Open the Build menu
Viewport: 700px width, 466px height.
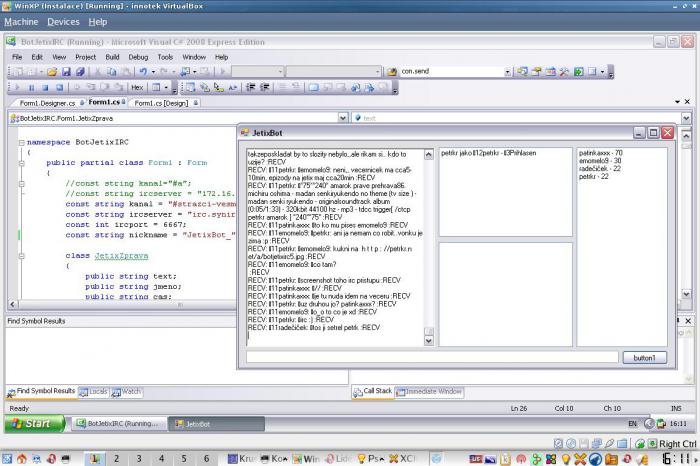[x=112, y=57]
